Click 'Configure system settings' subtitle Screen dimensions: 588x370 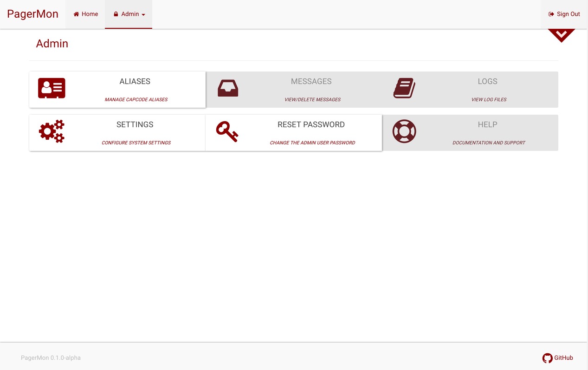(x=136, y=143)
